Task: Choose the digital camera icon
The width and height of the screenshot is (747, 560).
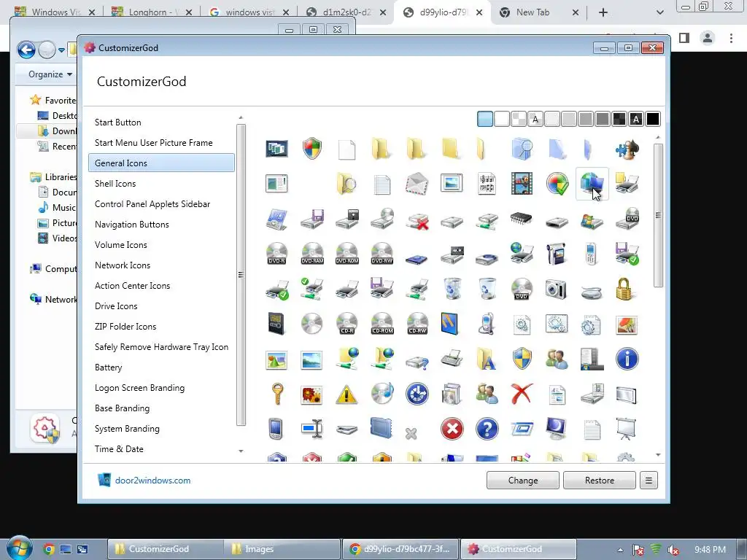Action: [x=557, y=289]
